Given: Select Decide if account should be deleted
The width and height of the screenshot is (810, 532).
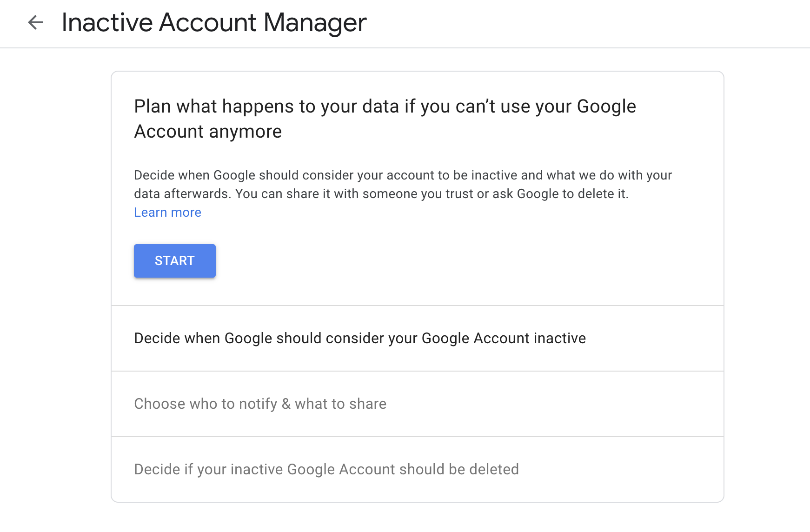Looking at the screenshot, I should [x=326, y=469].
